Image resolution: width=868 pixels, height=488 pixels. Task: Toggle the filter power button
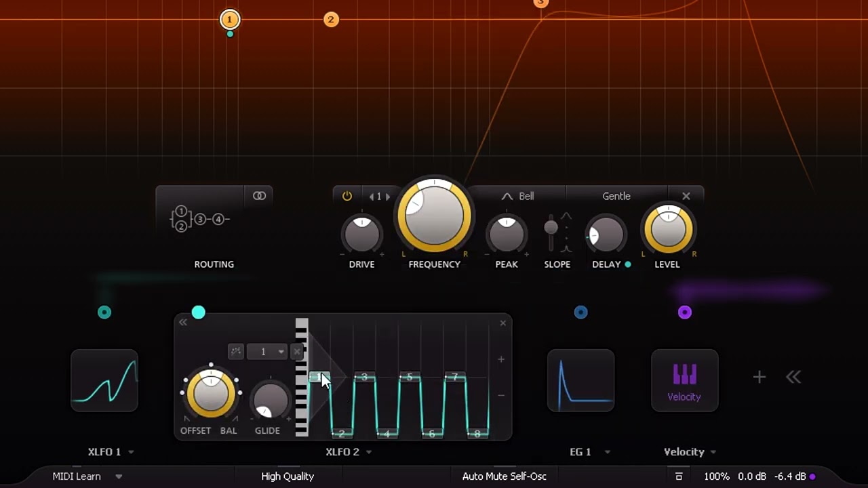point(347,196)
